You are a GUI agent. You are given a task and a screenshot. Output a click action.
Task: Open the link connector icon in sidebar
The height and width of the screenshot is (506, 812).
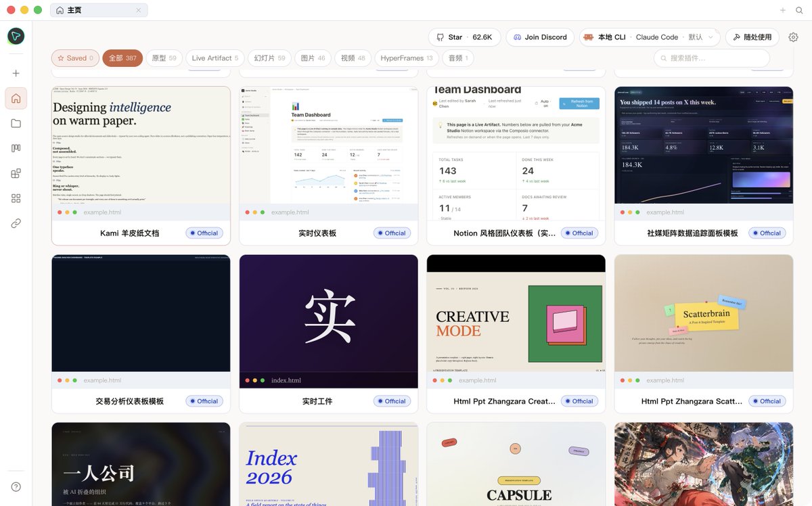coord(16,223)
